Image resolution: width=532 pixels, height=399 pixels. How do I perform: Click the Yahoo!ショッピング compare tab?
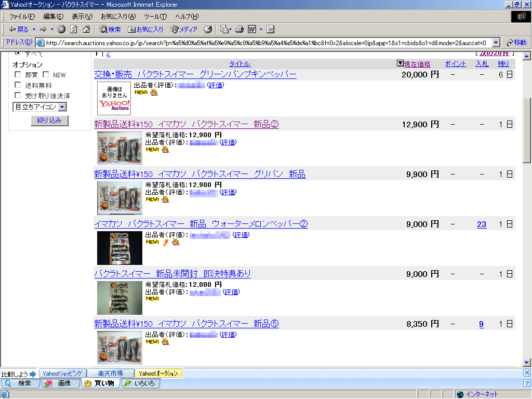click(x=62, y=373)
